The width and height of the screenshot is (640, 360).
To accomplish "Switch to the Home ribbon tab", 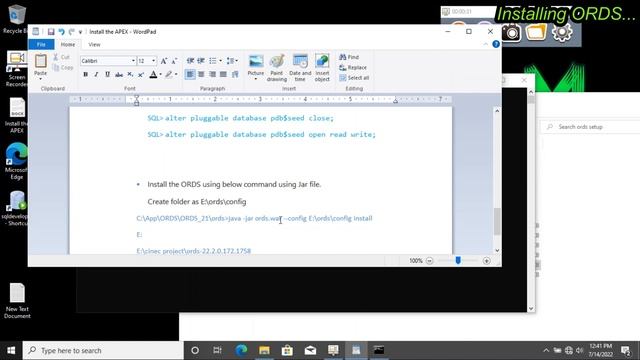I will pyautogui.click(x=68, y=44).
